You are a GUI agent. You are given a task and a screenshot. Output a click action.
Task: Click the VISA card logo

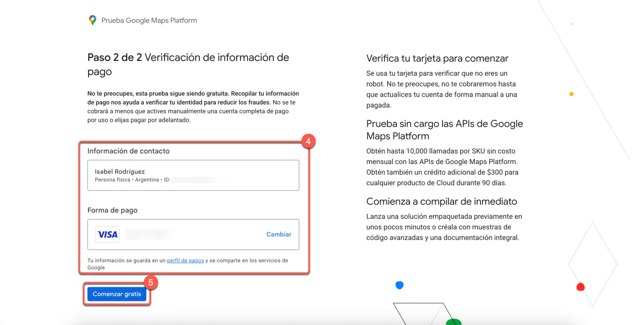pos(108,234)
